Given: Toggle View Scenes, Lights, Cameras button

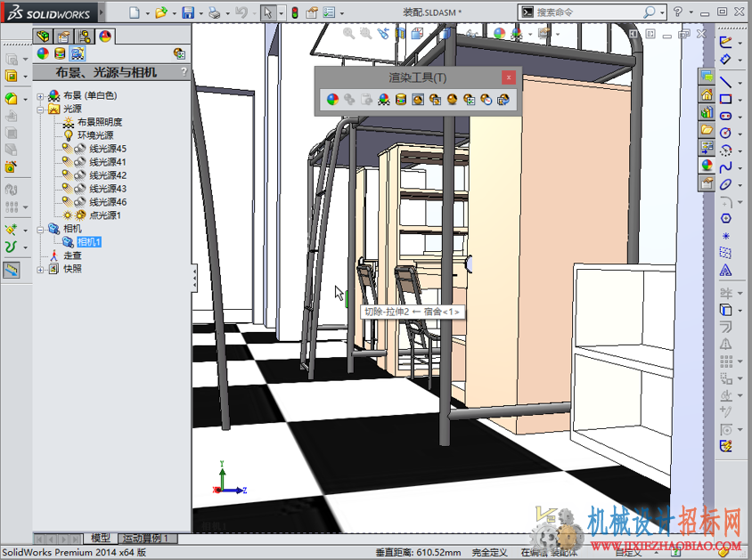Looking at the screenshot, I should (x=78, y=53).
